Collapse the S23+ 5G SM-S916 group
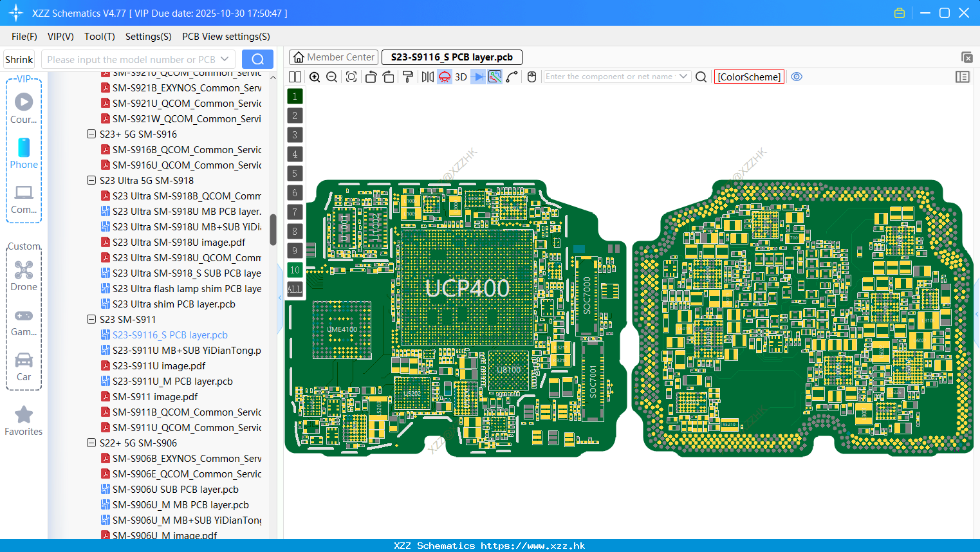This screenshot has width=980, height=552. click(91, 134)
